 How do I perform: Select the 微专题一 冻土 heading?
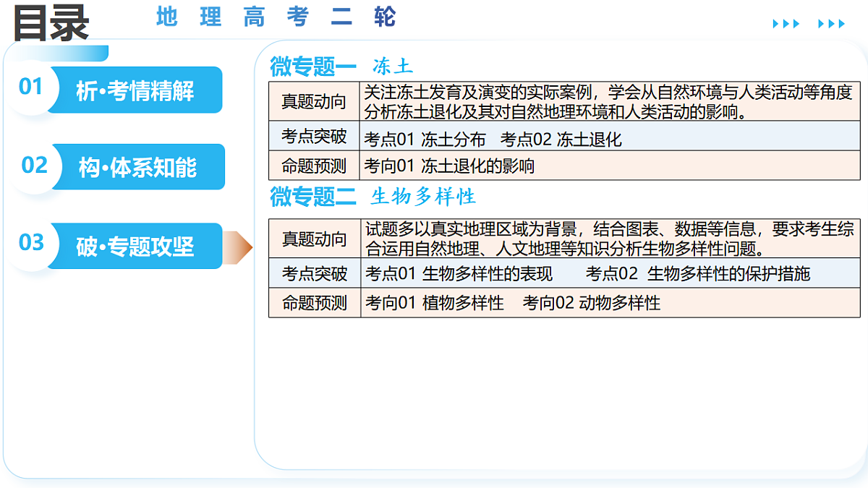click(341, 67)
